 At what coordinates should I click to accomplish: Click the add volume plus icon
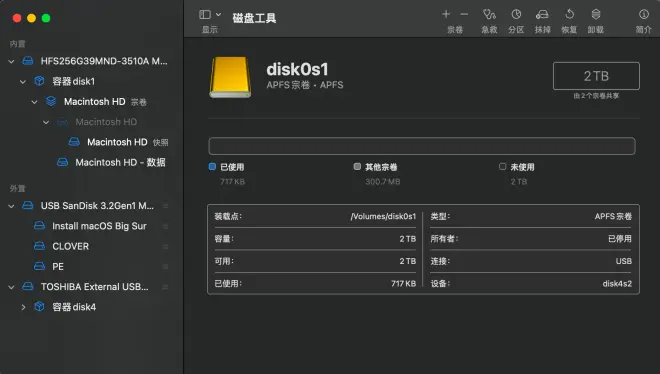click(x=446, y=14)
